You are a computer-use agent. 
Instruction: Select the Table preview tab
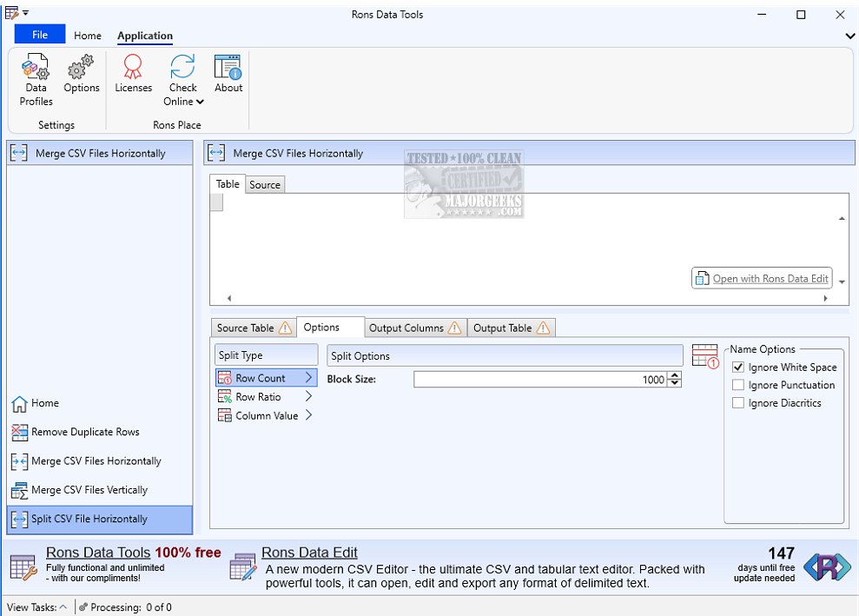coord(228,184)
